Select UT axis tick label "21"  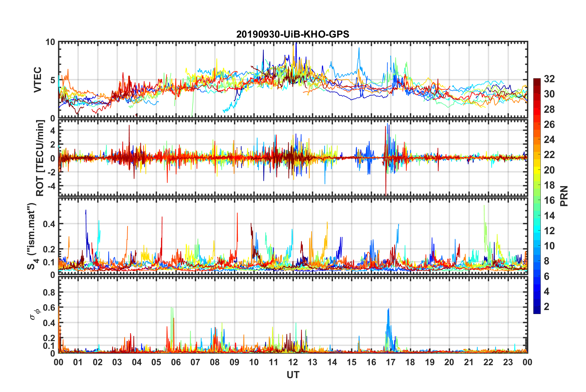pos(469,362)
